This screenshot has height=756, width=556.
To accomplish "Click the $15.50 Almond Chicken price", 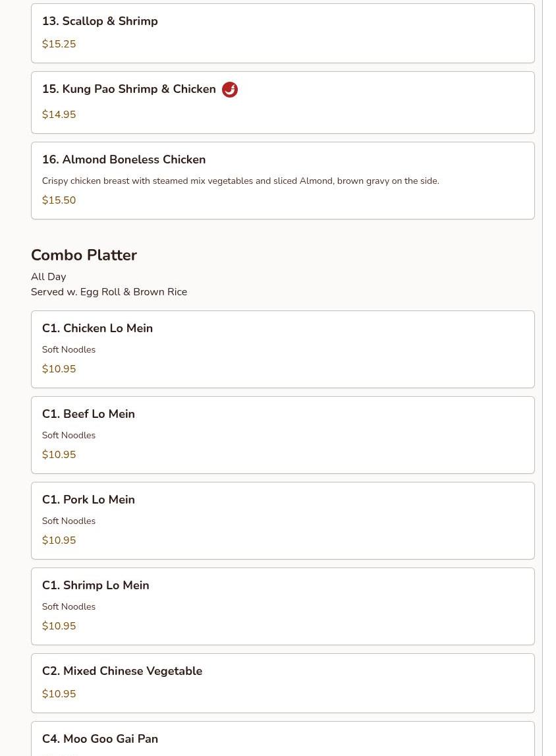I will 59,200.
